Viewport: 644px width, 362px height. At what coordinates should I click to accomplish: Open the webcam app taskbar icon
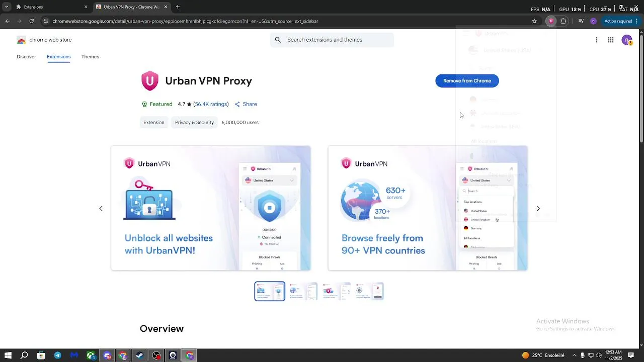[x=173, y=355]
